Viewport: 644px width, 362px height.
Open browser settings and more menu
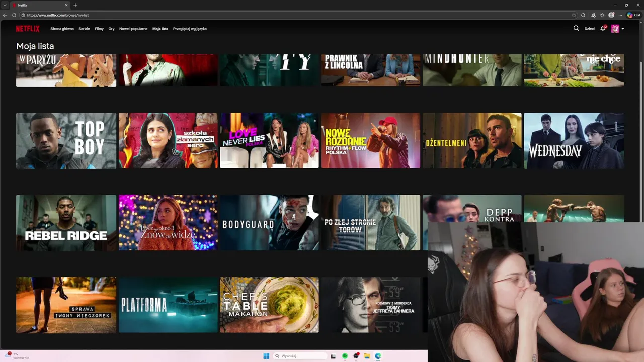620,15
